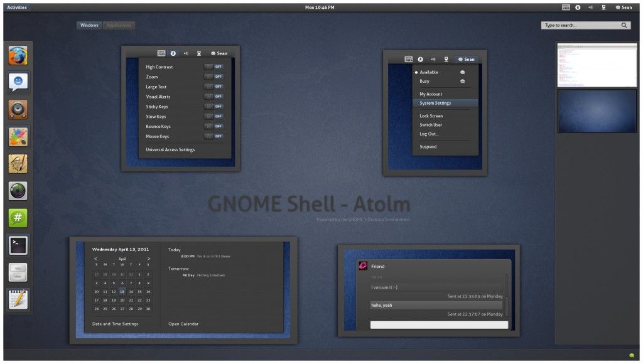Click Friend's avatar in the chat window
Image resolution: width=643 pixels, height=364 pixels.
pyautogui.click(x=363, y=265)
